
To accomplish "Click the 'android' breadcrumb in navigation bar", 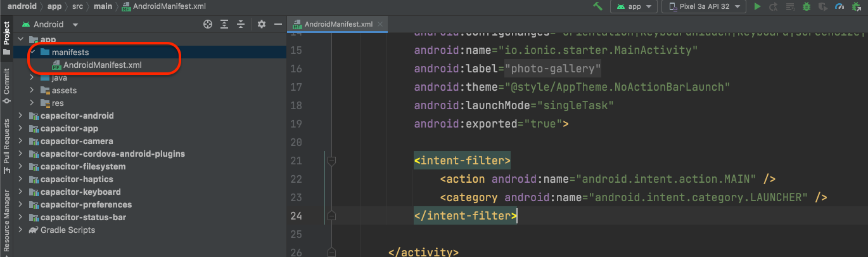I will pos(22,6).
